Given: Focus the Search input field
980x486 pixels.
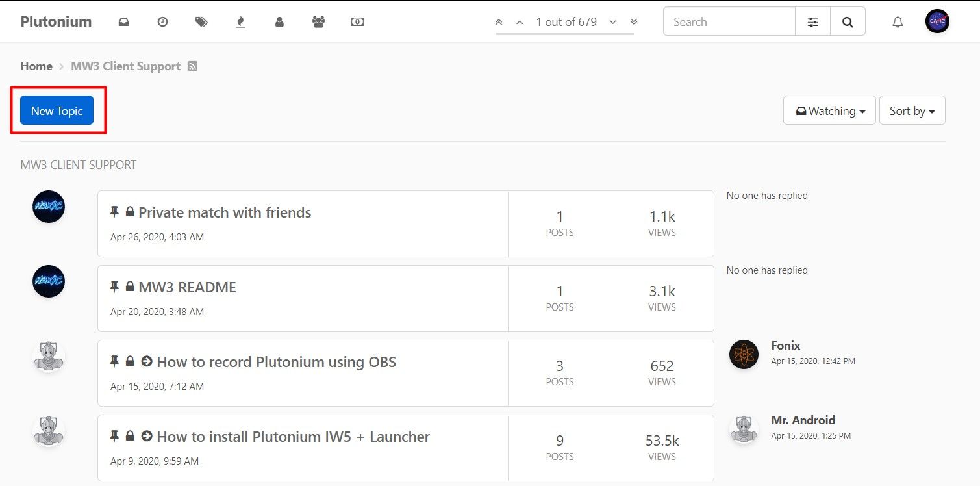Looking at the screenshot, I should click(729, 21).
